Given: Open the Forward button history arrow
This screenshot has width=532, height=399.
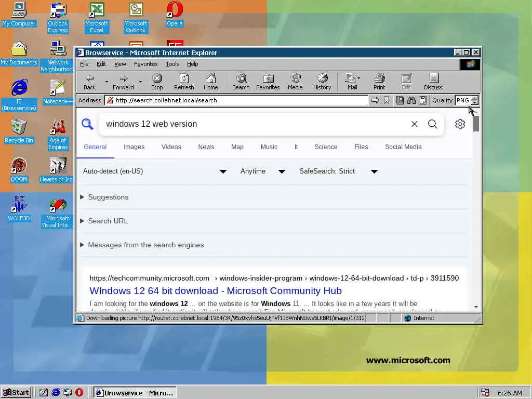Looking at the screenshot, I should click(140, 82).
